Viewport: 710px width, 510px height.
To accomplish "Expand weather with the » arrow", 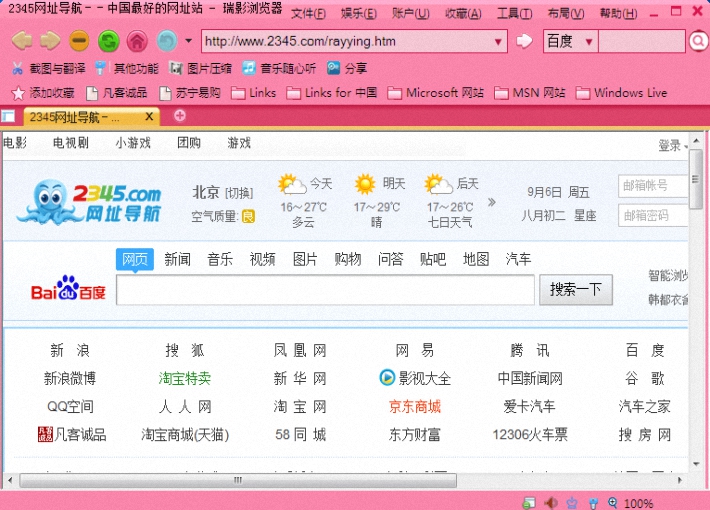I will (x=492, y=202).
